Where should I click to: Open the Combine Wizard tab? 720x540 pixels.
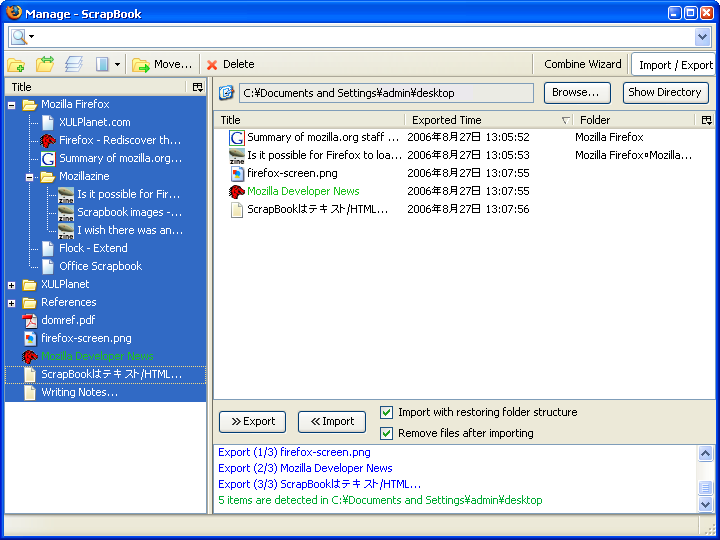click(582, 64)
